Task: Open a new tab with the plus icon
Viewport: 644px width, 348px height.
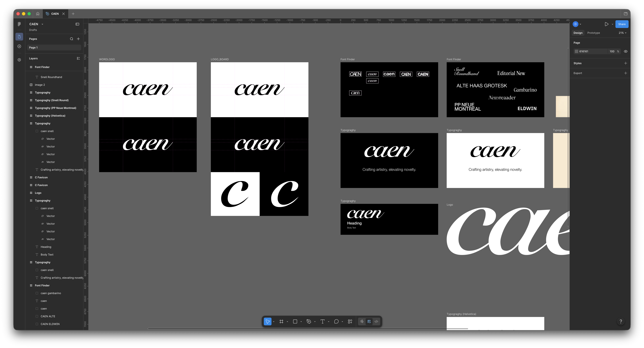Action: click(73, 14)
